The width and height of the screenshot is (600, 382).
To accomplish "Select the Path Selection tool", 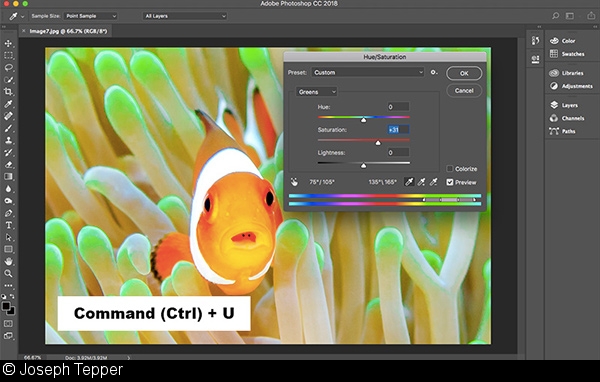I will coord(8,237).
